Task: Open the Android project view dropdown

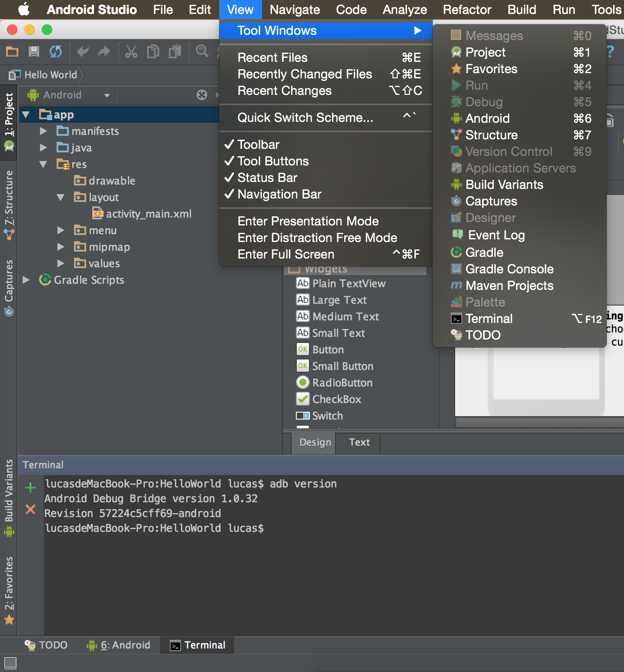Action: point(68,95)
